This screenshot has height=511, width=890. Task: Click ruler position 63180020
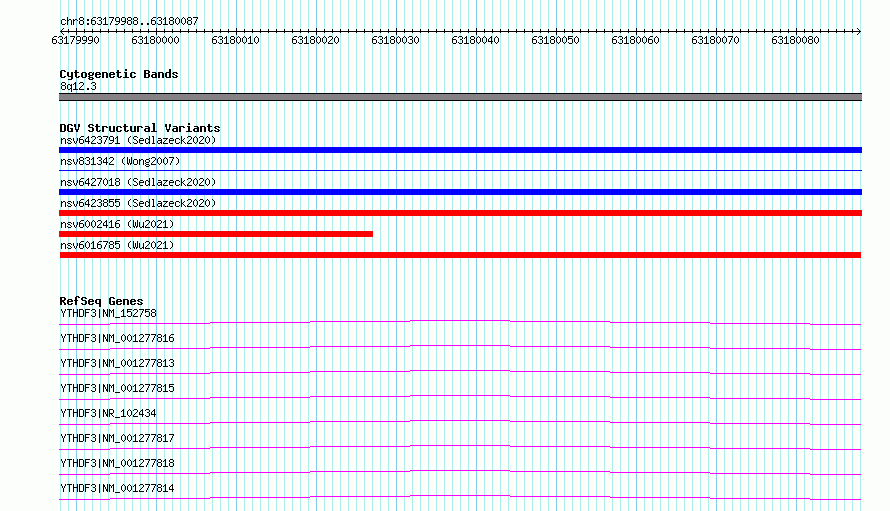point(316,40)
